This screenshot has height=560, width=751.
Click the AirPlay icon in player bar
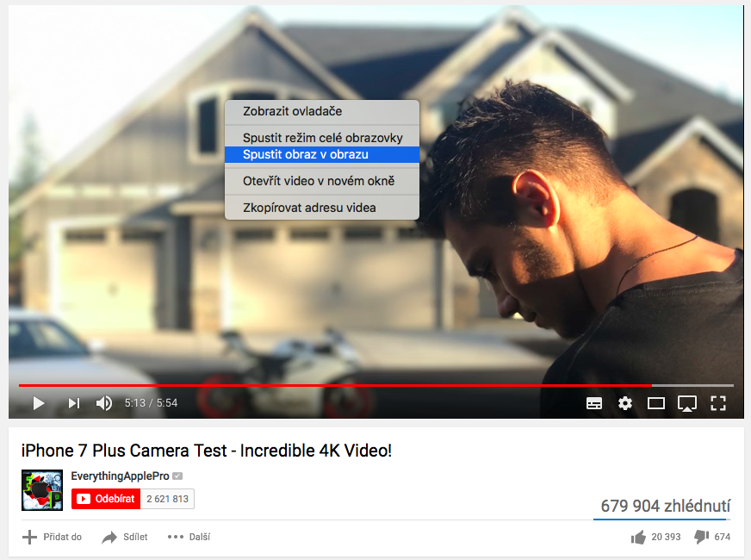click(x=686, y=403)
